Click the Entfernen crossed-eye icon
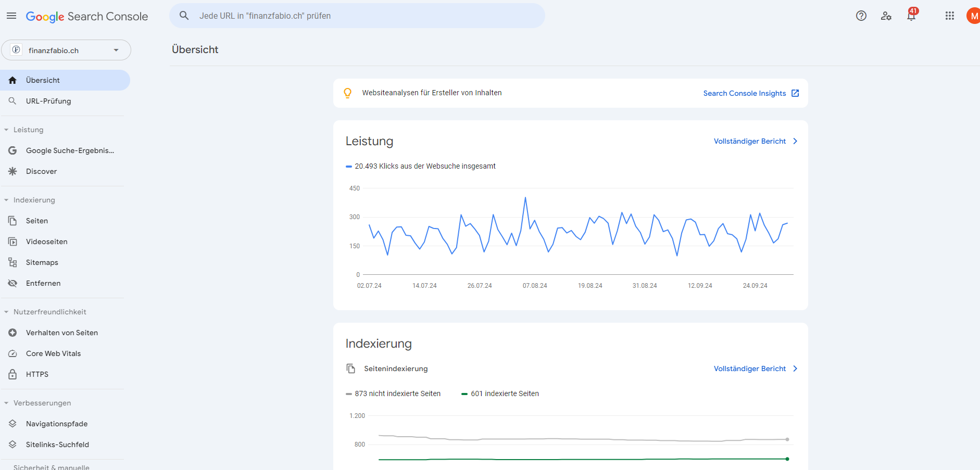This screenshot has height=470, width=980. [12, 283]
